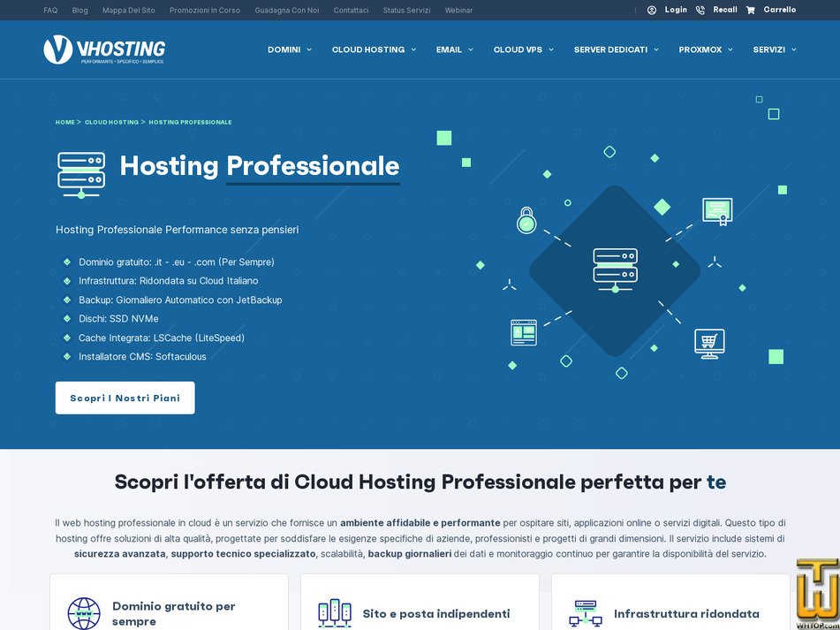Click the shopping cart monitor illustration icon
The image size is (840, 630).
708,343
